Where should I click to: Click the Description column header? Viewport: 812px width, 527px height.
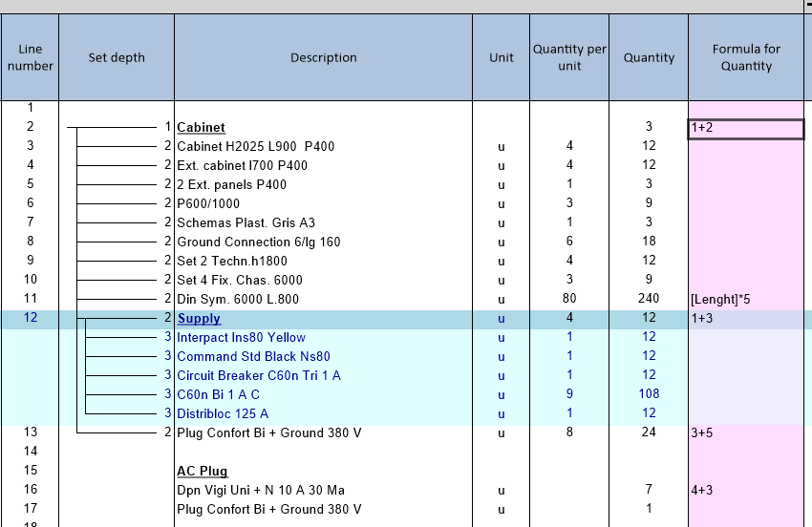(x=323, y=57)
